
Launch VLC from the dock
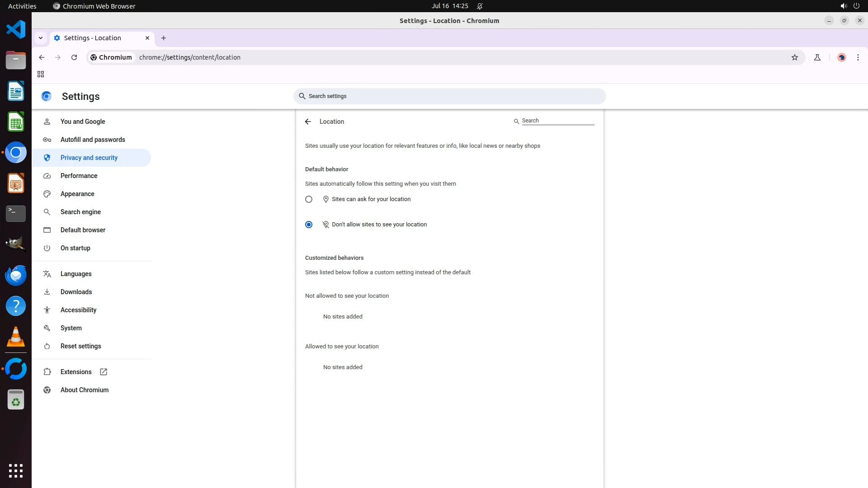[16, 337]
